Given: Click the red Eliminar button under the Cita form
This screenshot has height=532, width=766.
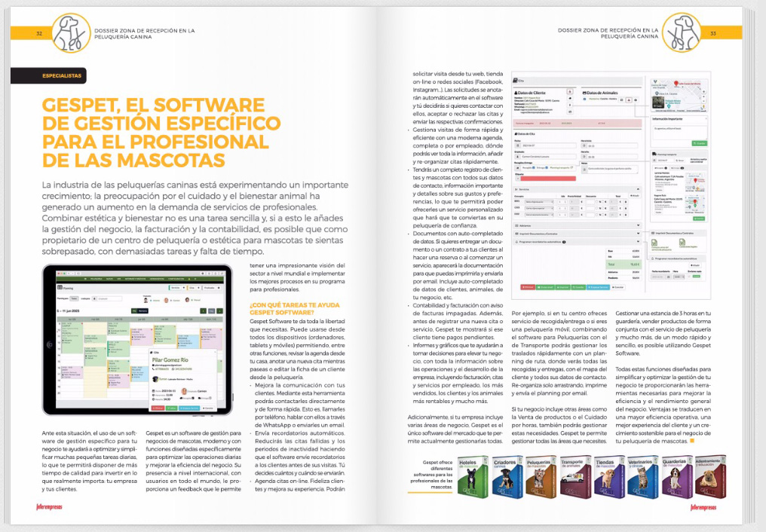Looking at the screenshot, I should coord(528,287).
